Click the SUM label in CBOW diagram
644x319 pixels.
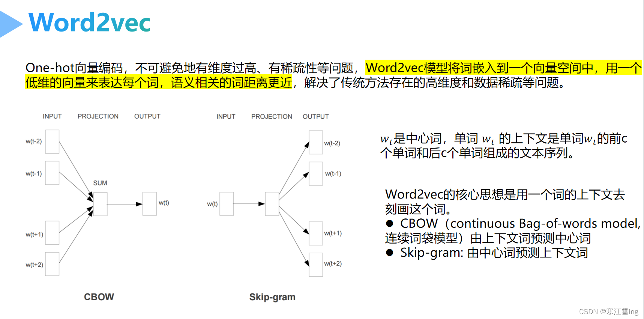pyautogui.click(x=100, y=183)
